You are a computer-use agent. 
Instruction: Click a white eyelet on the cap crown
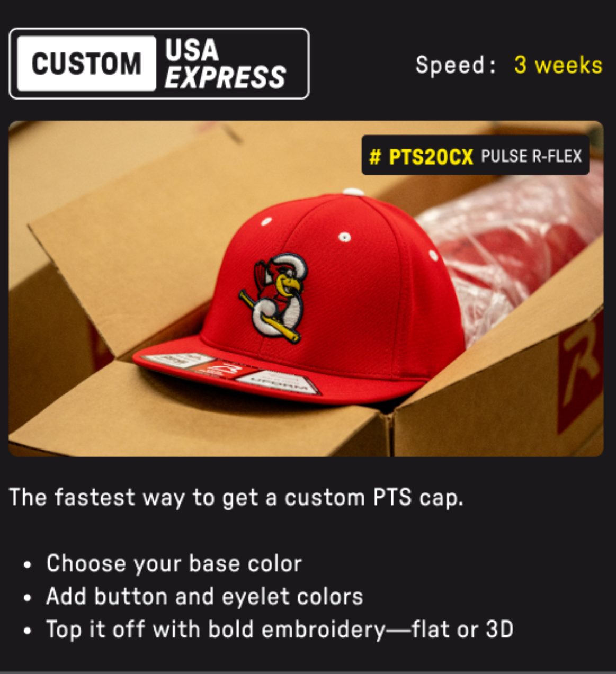[x=345, y=237]
